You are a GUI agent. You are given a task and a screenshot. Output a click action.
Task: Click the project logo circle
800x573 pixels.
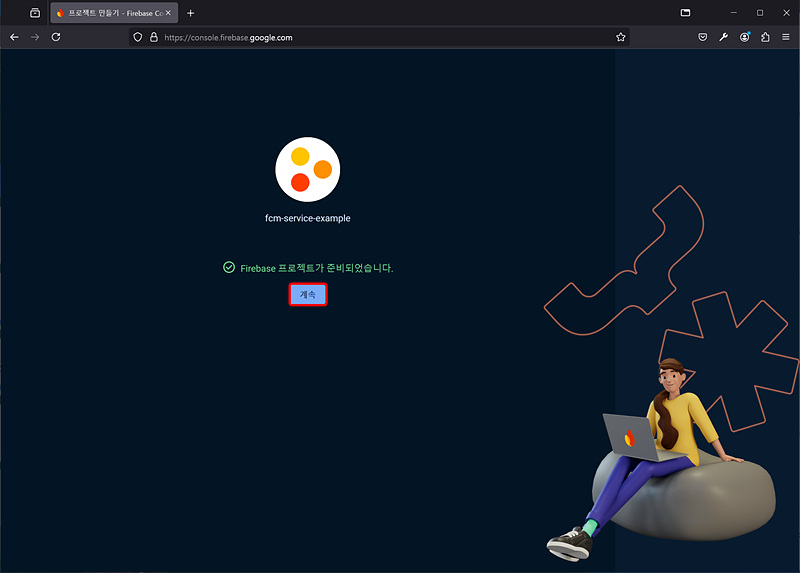click(308, 169)
